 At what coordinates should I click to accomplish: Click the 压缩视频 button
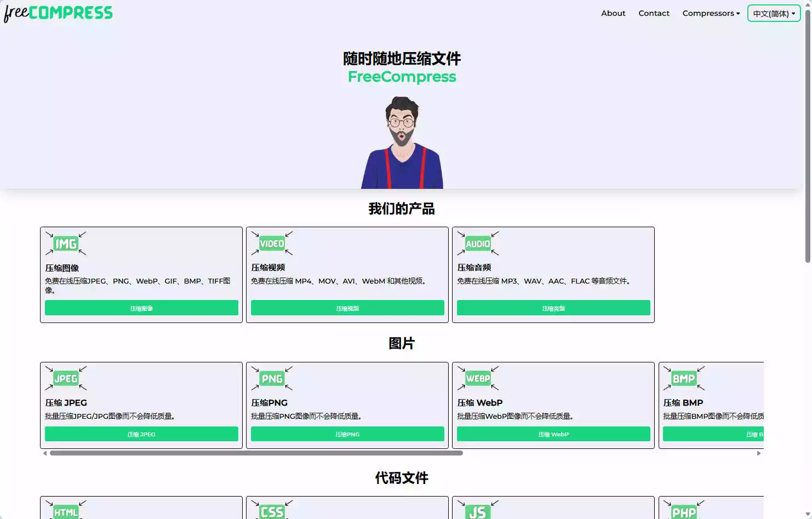point(347,308)
